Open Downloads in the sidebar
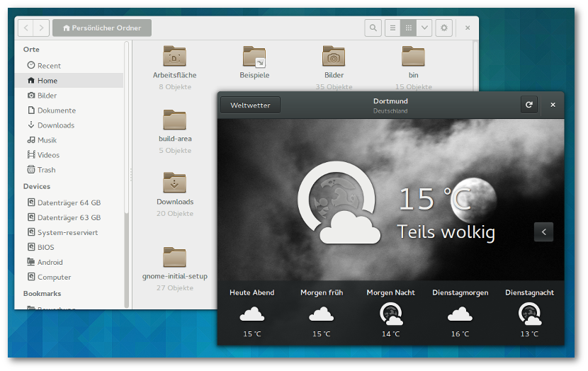Screen dimensions: 588x371 (55, 125)
